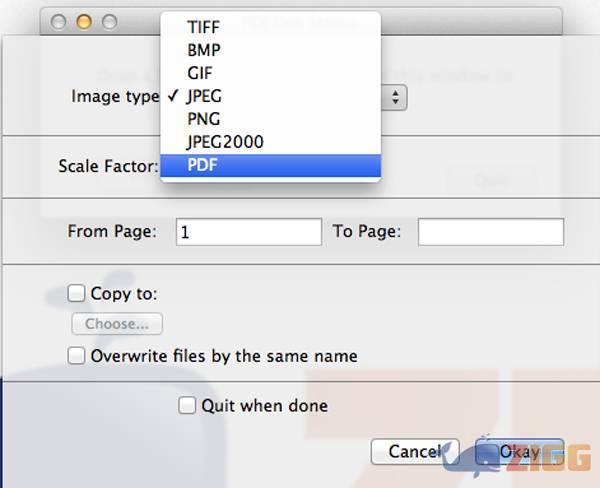Click the To Page input field
600x488 pixels.
tap(490, 232)
